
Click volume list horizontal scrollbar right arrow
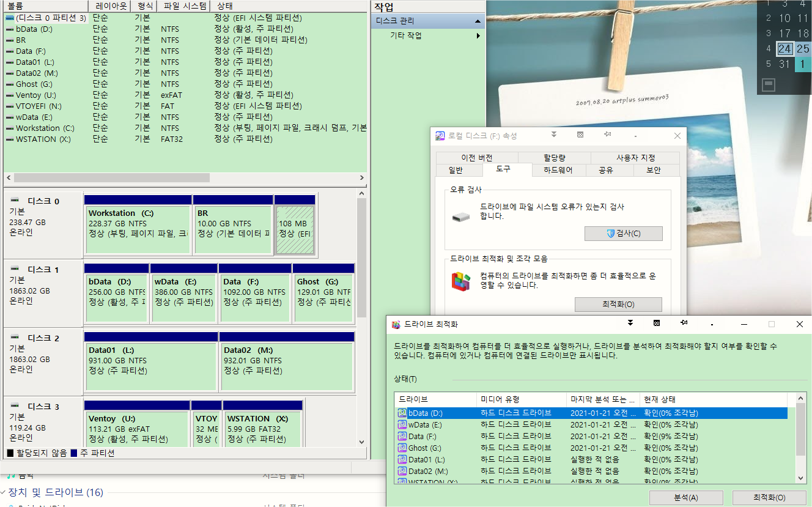362,177
